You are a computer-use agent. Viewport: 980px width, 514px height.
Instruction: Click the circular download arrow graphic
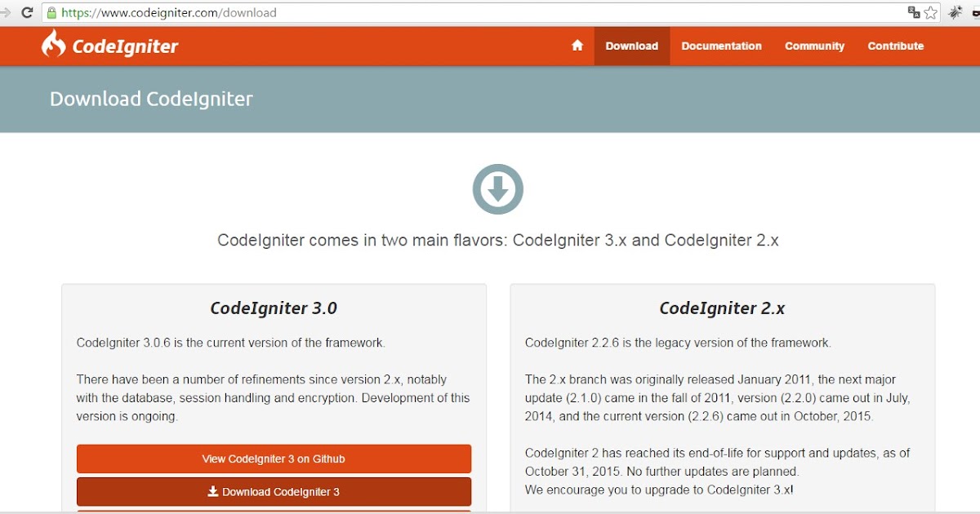(498, 188)
